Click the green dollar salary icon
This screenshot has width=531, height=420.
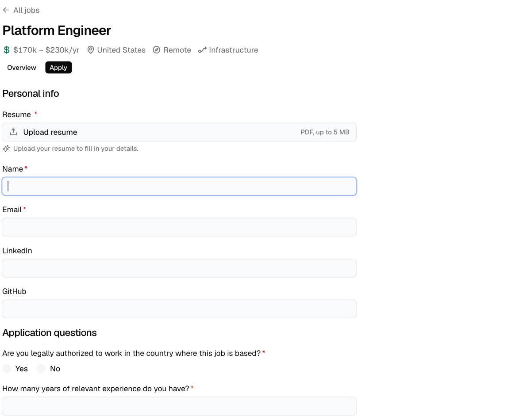tap(7, 50)
